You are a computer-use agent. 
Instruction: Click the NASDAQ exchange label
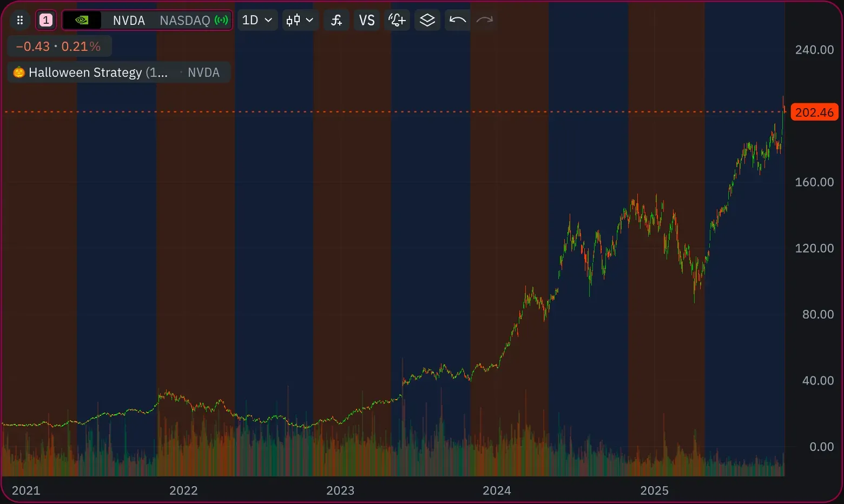tap(184, 21)
